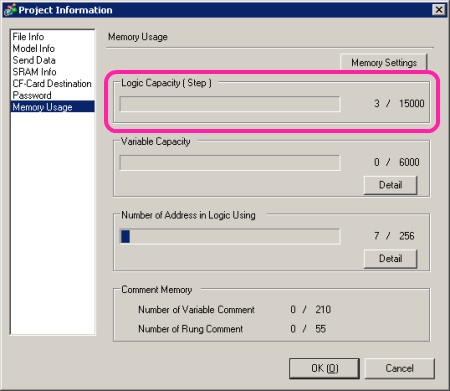Close the Project Information dialog
Image resolution: width=450 pixels, height=391 pixels.
439,10
